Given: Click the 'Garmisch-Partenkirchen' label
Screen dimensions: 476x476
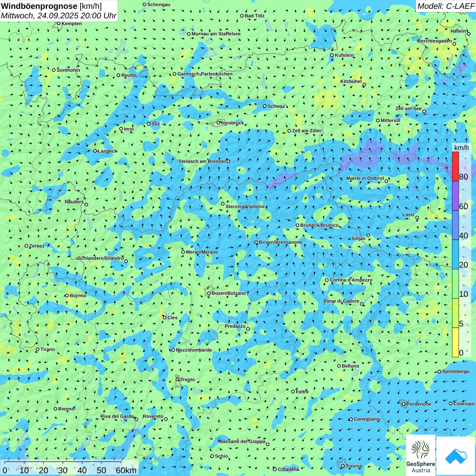Looking at the screenshot, I should coord(205,74).
